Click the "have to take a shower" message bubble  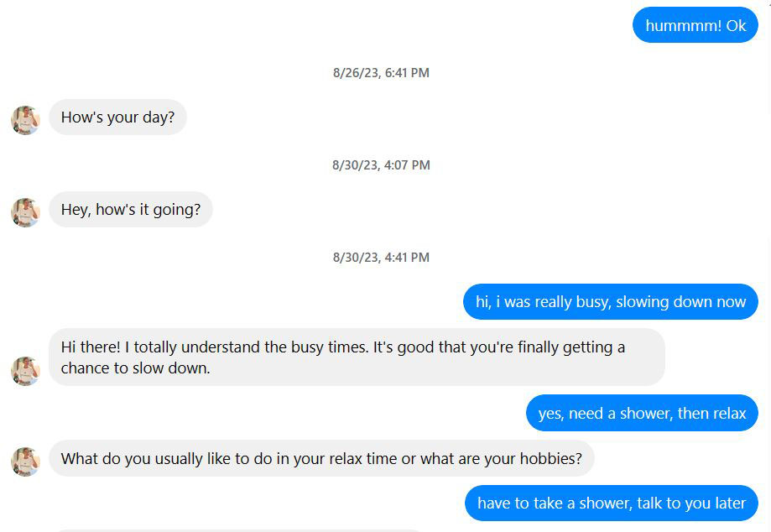611,503
